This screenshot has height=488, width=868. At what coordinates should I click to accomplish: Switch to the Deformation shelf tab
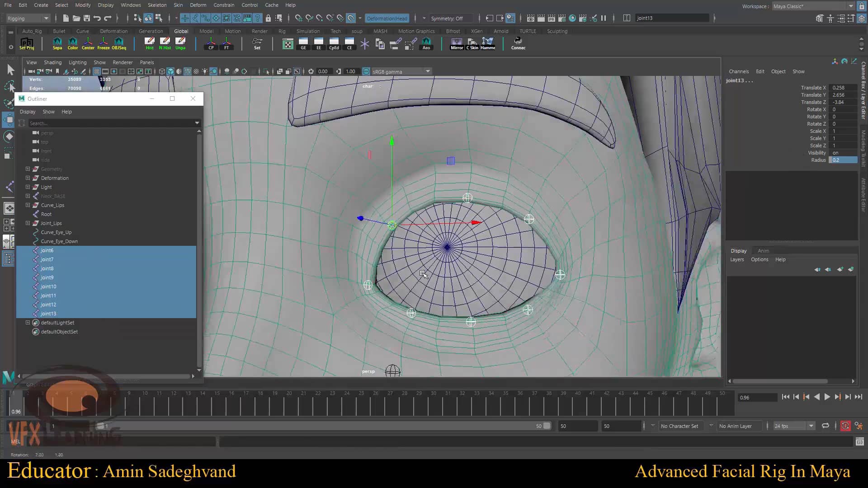point(113,31)
